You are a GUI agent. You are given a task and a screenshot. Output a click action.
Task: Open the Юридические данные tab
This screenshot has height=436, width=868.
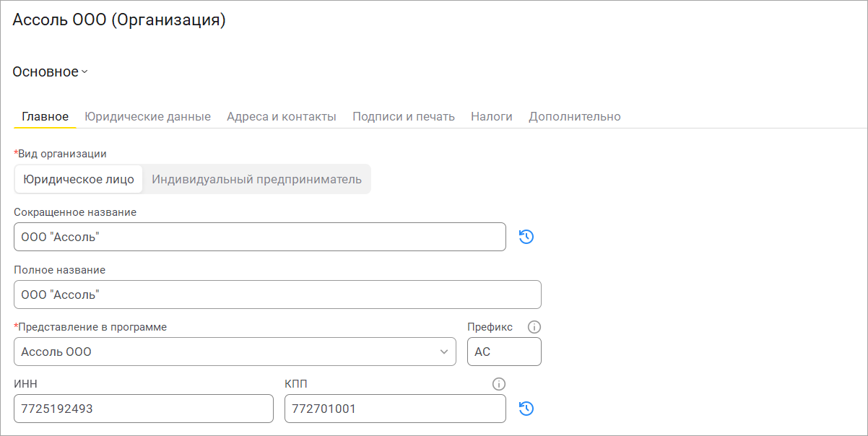pos(147,116)
